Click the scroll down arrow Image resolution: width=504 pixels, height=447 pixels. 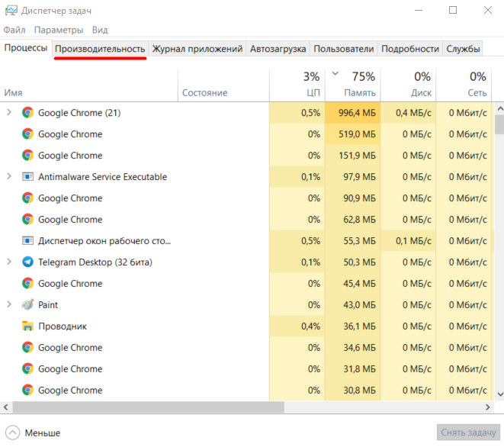(500, 394)
